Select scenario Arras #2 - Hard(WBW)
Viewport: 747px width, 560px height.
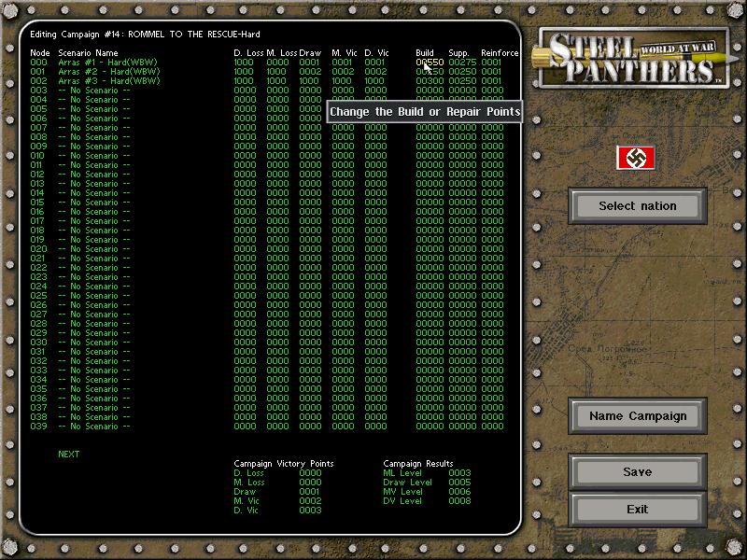[x=109, y=72]
